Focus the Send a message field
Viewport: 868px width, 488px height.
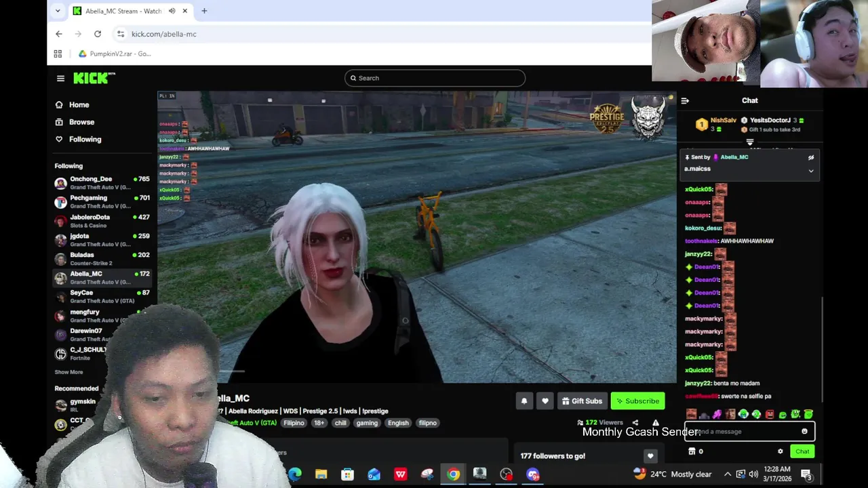coord(749,432)
